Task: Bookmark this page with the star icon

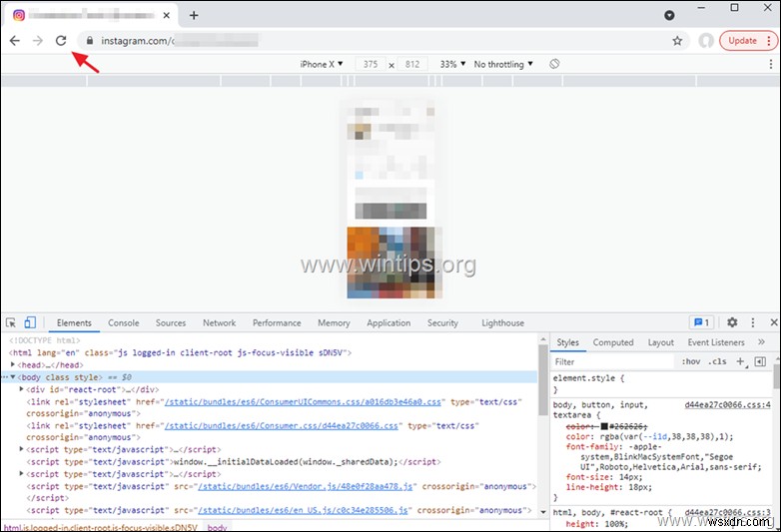Action: (677, 41)
